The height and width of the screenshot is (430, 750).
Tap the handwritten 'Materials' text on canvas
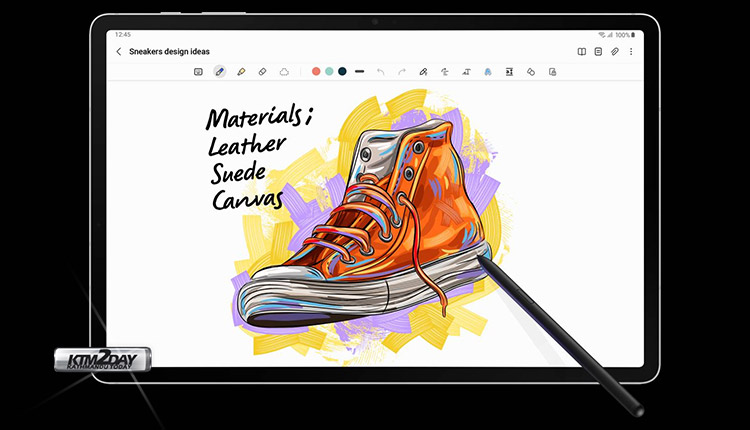pos(257,119)
